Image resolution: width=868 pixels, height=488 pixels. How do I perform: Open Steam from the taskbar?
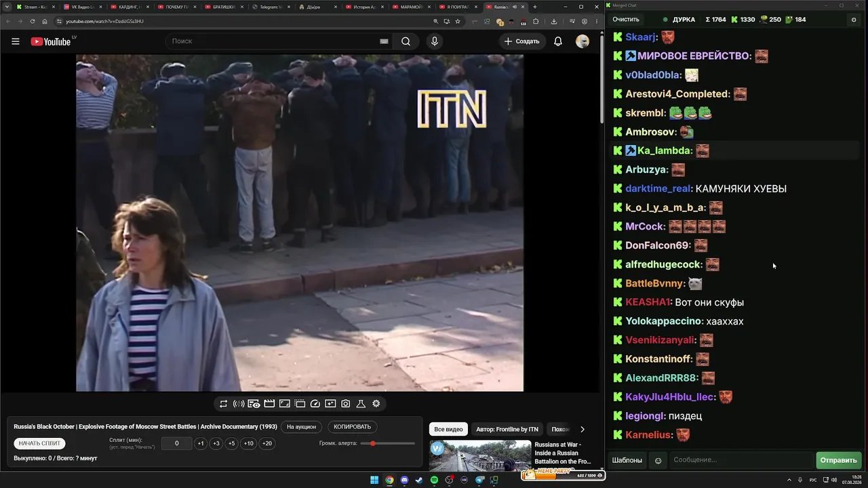tap(419, 480)
